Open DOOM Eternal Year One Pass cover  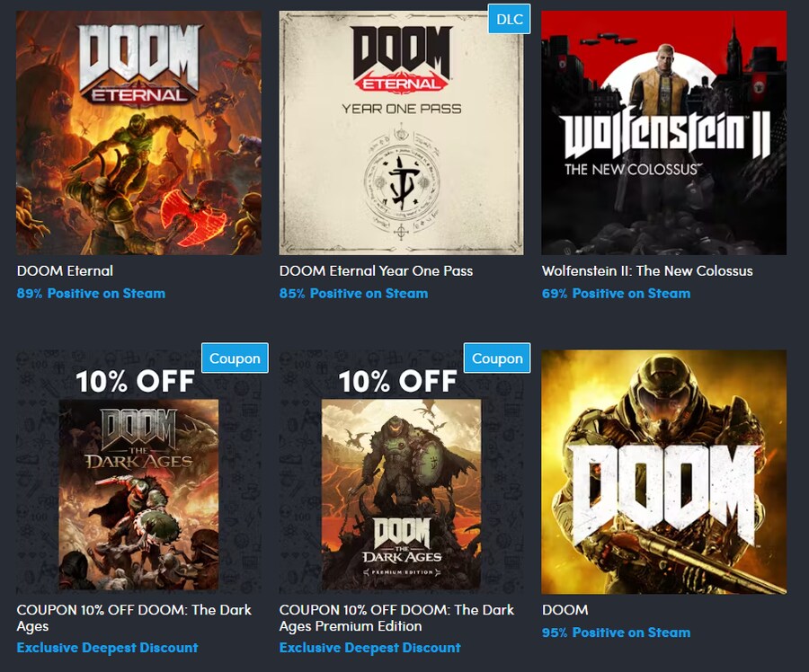[x=402, y=133]
